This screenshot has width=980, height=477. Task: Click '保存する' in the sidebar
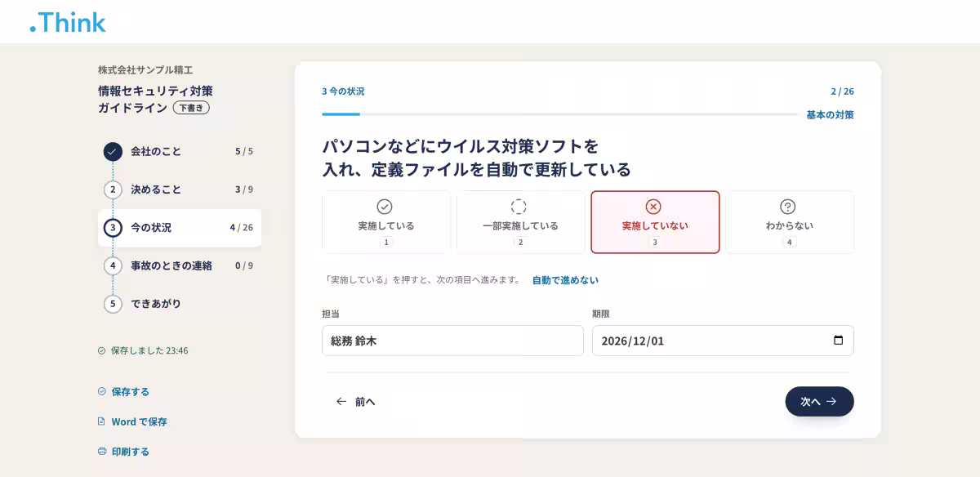[x=123, y=391]
